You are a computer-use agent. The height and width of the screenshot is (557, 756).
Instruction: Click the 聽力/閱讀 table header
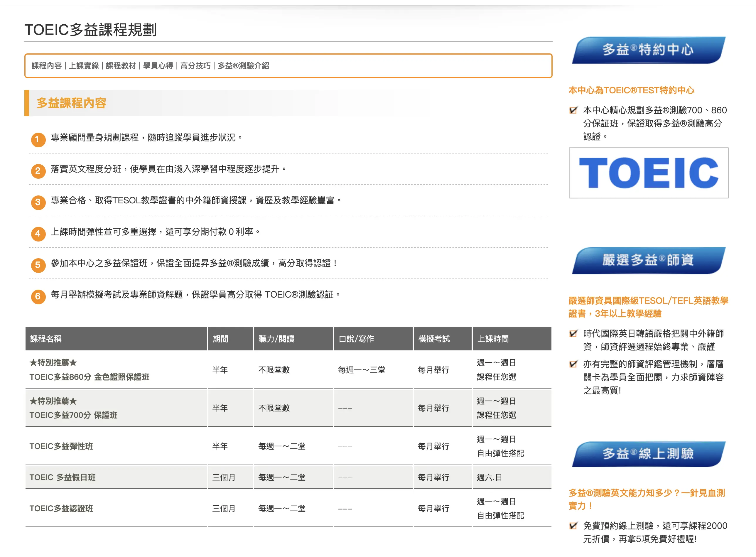coord(293,339)
